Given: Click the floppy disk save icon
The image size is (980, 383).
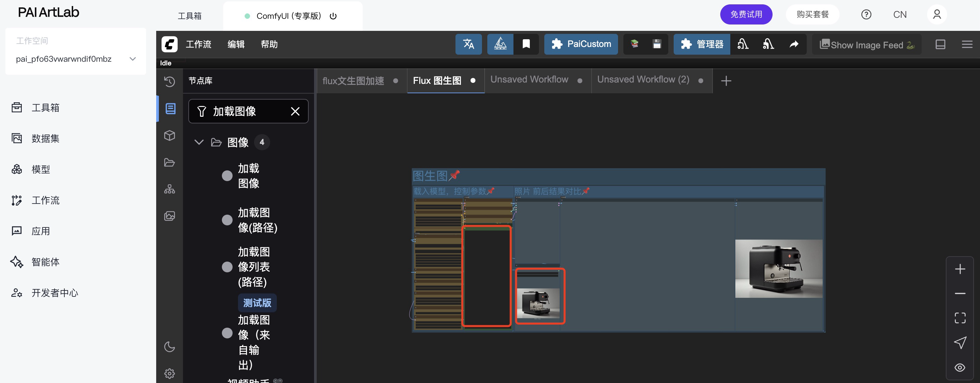Looking at the screenshot, I should (x=657, y=44).
